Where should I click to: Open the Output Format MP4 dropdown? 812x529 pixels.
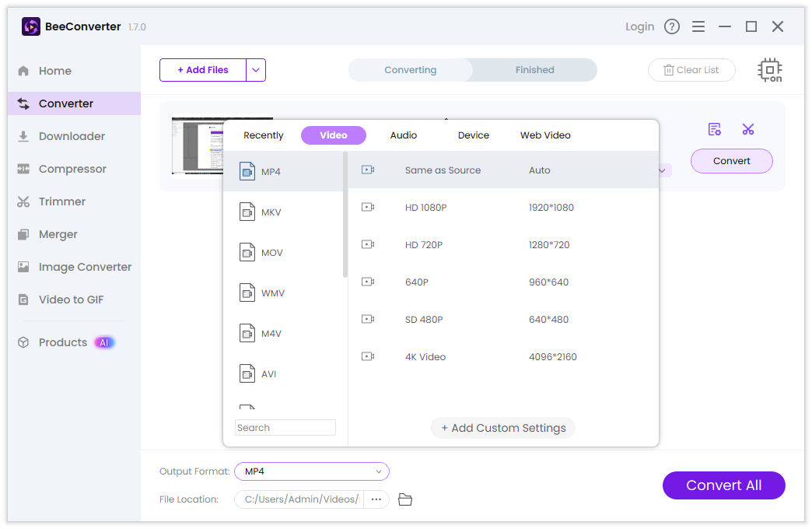[311, 471]
